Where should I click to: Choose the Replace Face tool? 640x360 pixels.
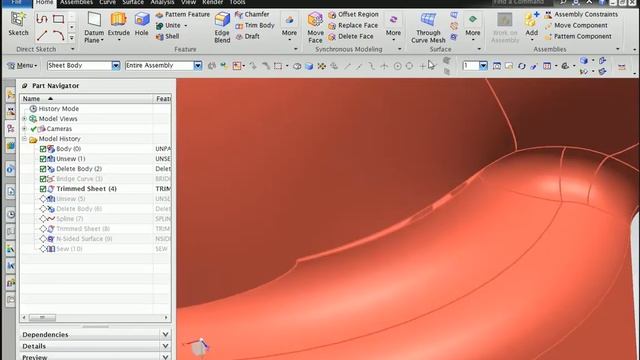coord(353,25)
